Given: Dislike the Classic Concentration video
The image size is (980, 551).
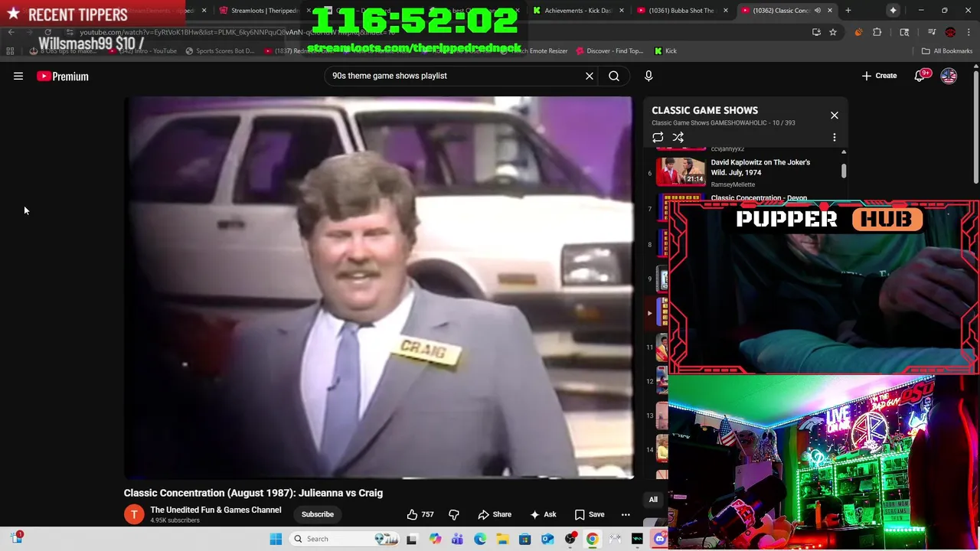Looking at the screenshot, I should 454,514.
